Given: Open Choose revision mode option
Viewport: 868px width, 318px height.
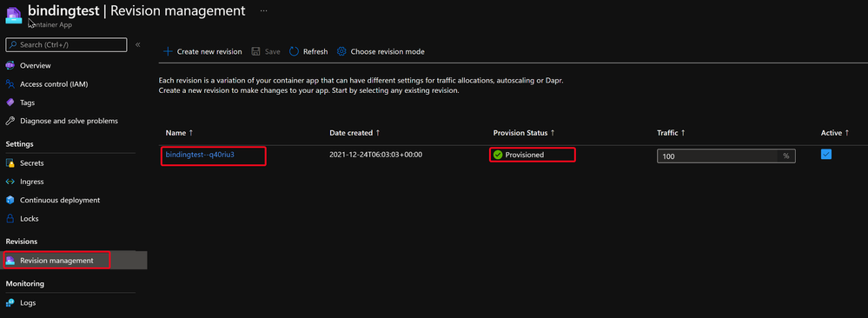Looking at the screenshot, I should pyautogui.click(x=381, y=51).
